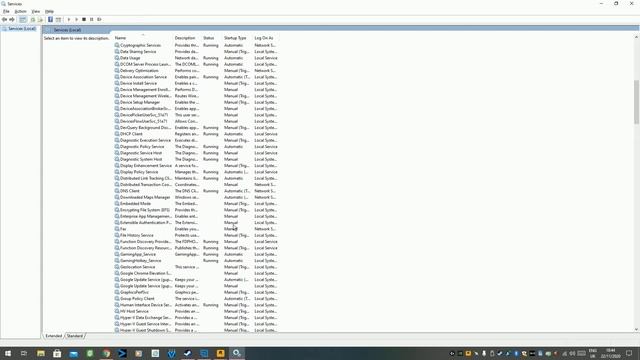Image resolution: width=640 pixels, height=360 pixels.
Task: Select the GraphicsPerfSvc row
Action: [196, 292]
